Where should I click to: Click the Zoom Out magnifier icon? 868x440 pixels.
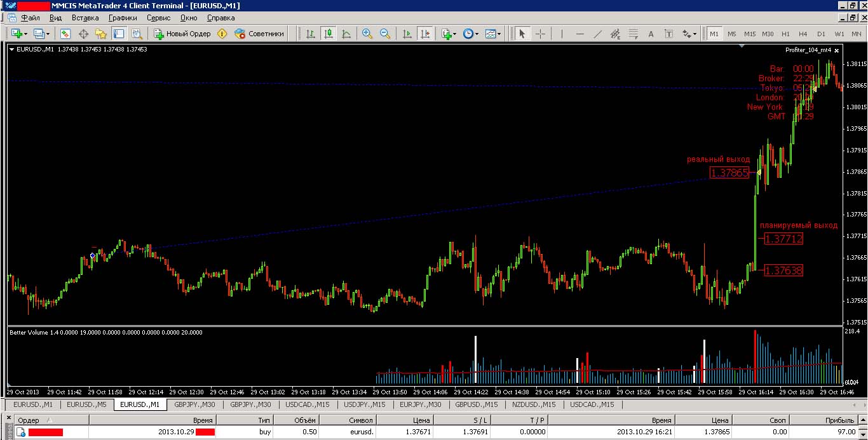[384, 34]
